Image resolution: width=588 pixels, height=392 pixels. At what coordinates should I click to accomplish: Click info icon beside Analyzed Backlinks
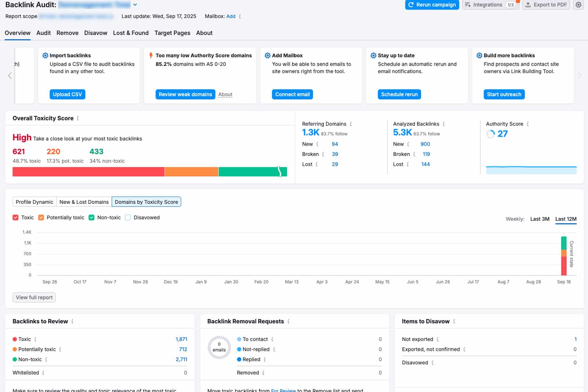coord(444,124)
